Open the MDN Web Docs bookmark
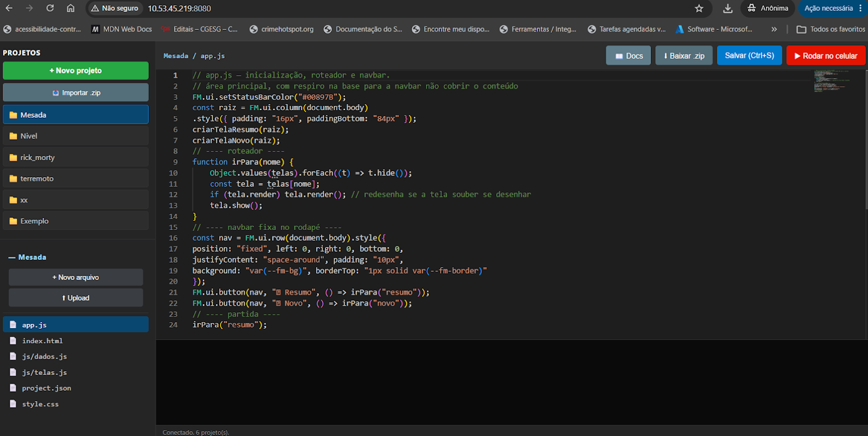Screen dimensions: 868x436 (x=122, y=29)
